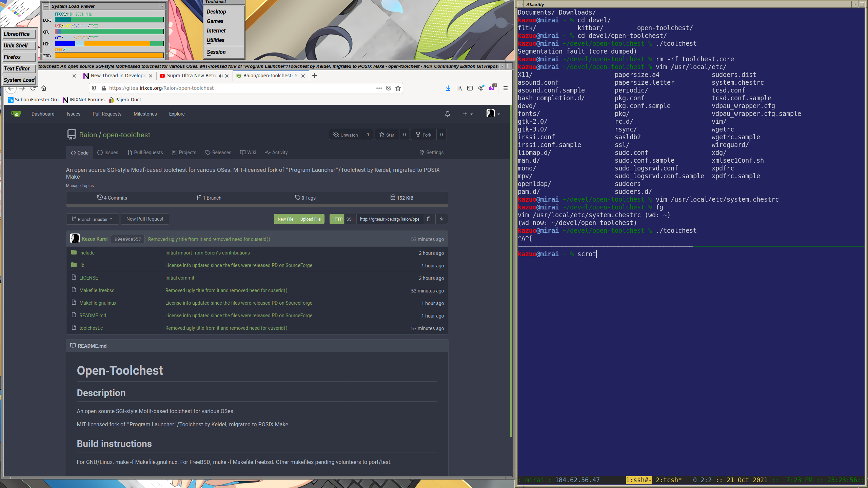Image resolution: width=868 pixels, height=488 pixels.
Task: Bookmark this page with the star icon
Action: (398, 88)
